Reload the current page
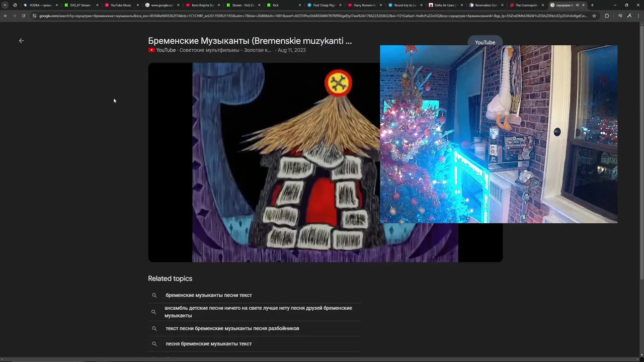 (23, 16)
